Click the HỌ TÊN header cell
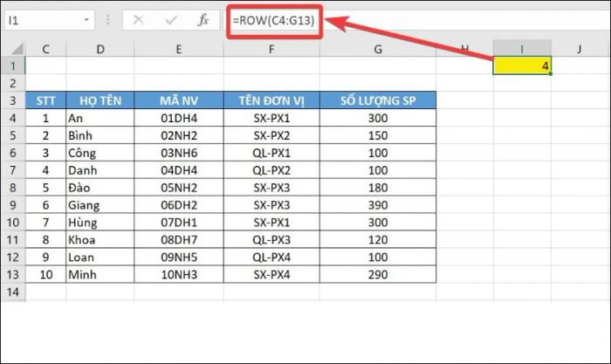 tap(100, 100)
